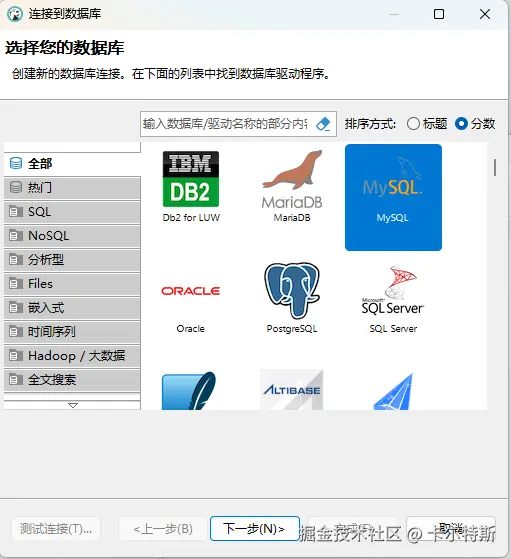Select the blue crystal database icon

point(393,391)
